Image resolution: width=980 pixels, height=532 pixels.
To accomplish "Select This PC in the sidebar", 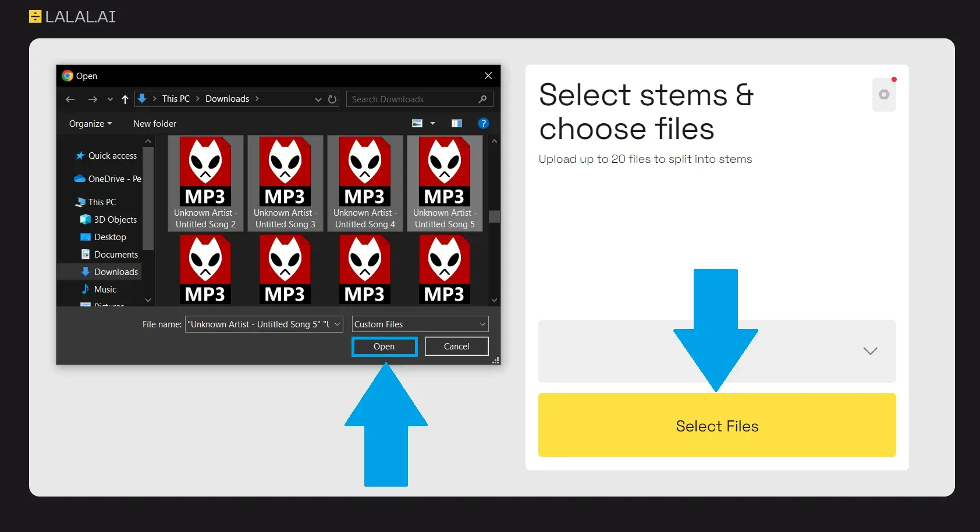I will click(x=96, y=202).
